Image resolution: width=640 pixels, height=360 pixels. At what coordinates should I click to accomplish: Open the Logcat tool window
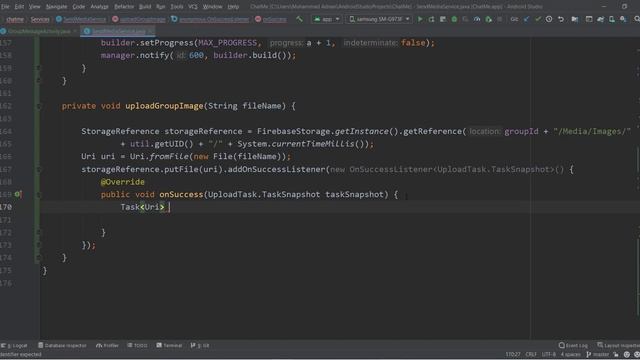pyautogui.click(x=14, y=345)
